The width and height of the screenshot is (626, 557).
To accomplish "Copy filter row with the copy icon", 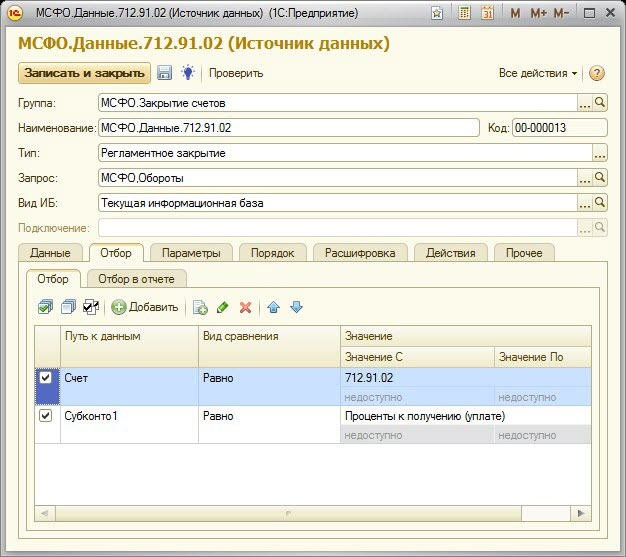I will (x=200, y=307).
